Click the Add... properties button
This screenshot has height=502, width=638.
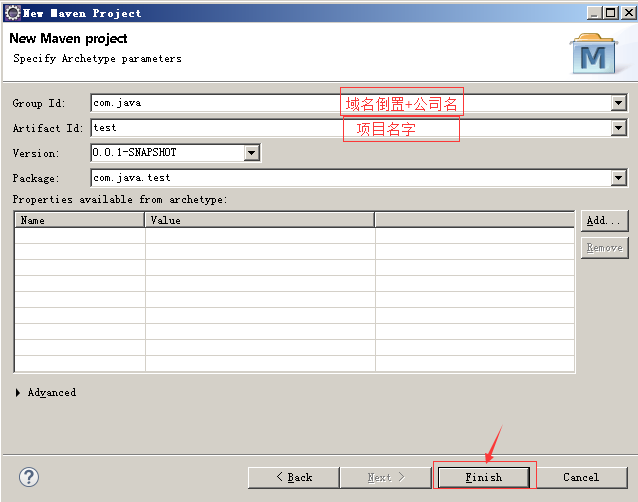604,221
